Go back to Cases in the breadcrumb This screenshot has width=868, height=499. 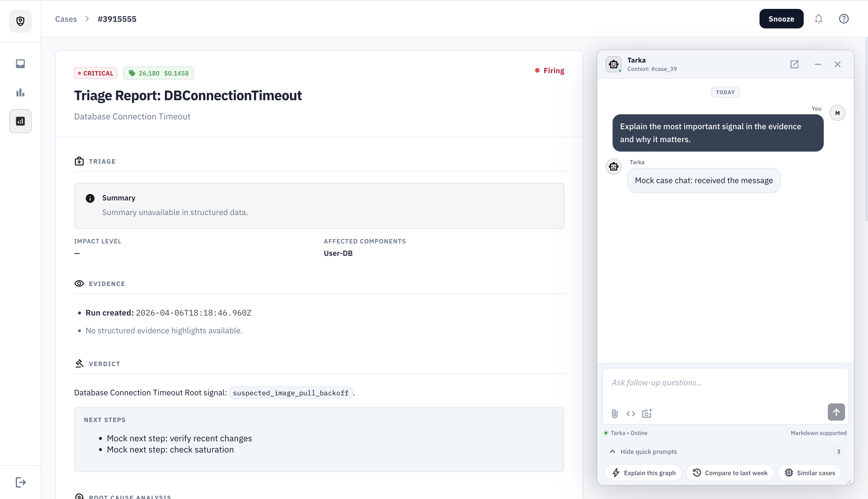pyautogui.click(x=66, y=19)
